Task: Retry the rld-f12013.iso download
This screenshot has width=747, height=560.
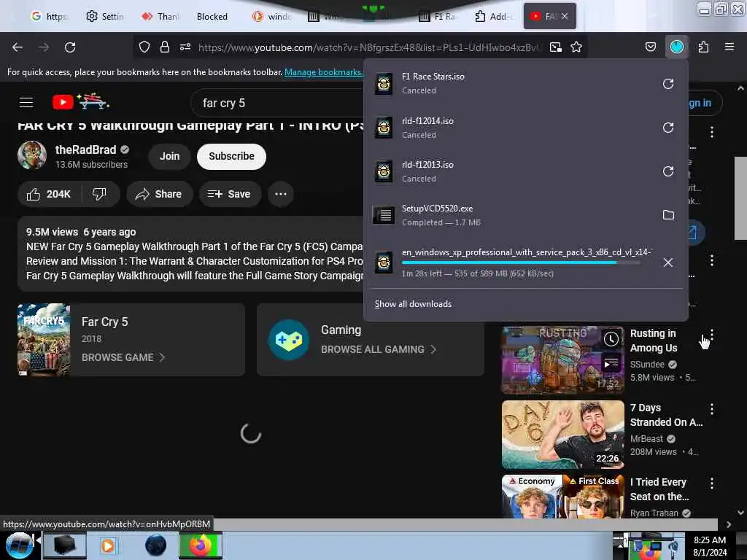Action: pyautogui.click(x=668, y=171)
